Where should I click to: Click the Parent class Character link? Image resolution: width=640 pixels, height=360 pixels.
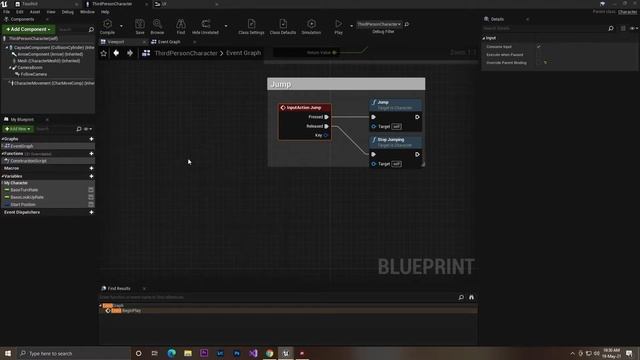(x=627, y=12)
